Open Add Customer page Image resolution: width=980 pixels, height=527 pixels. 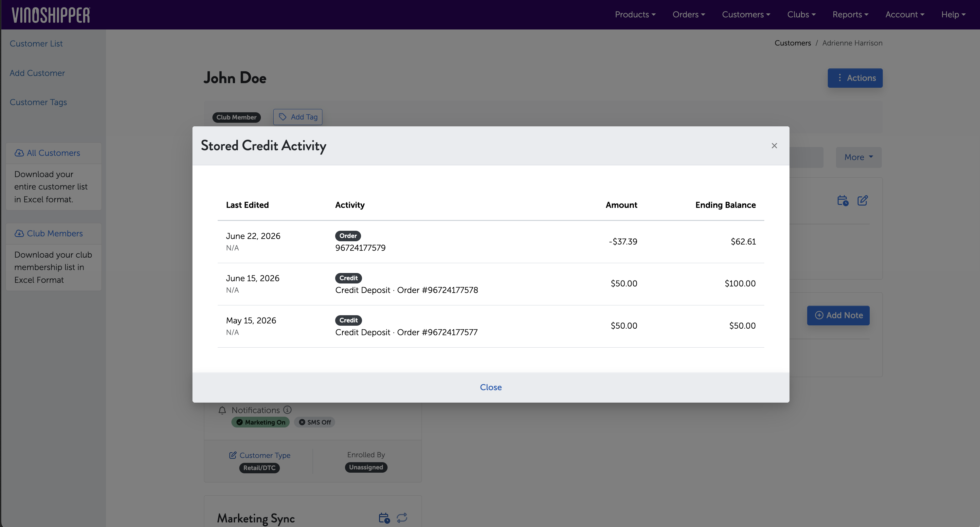[x=37, y=73]
